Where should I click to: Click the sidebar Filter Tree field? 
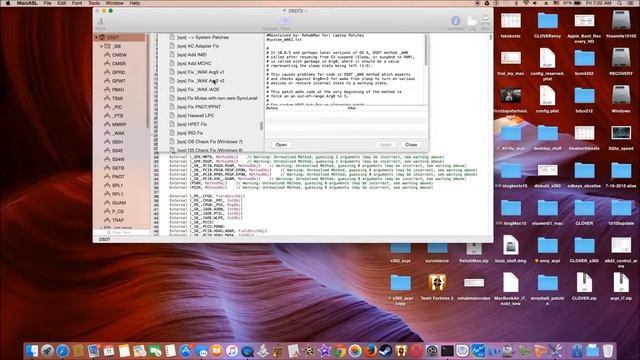tap(121, 233)
